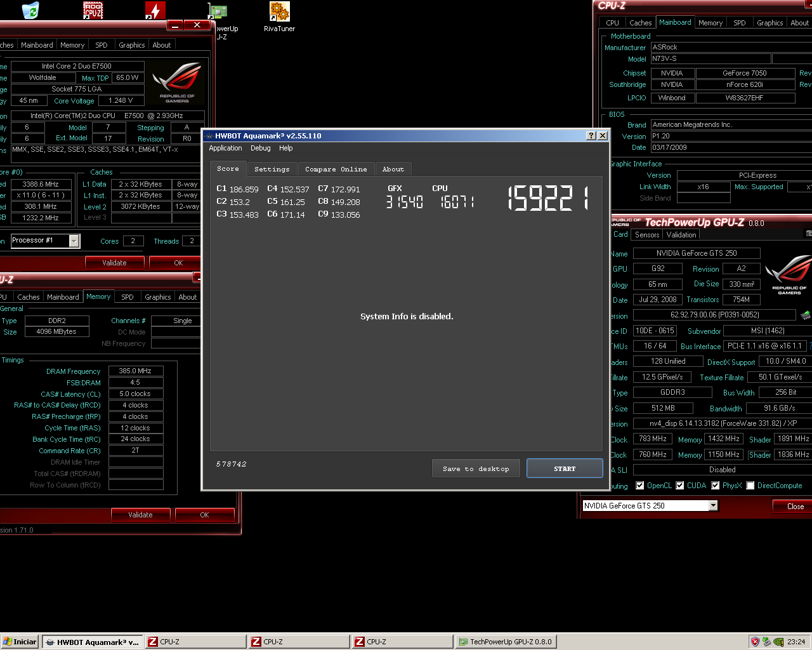Select Caches tab in lower-left memory CPU-Z window
The height and width of the screenshot is (650, 812).
coord(28,297)
